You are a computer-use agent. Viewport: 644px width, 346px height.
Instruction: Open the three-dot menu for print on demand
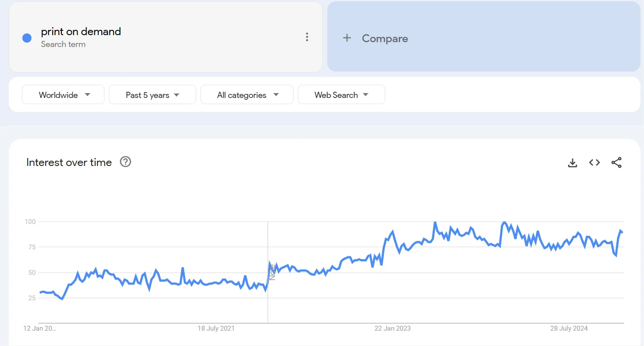(x=307, y=37)
